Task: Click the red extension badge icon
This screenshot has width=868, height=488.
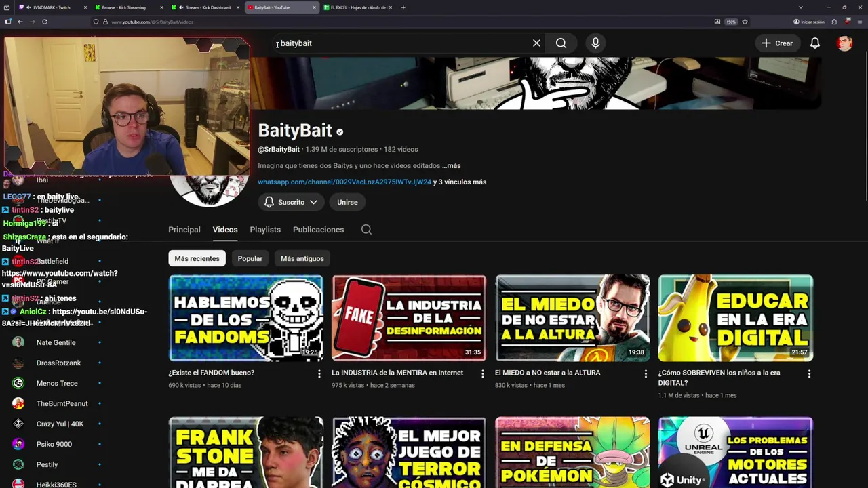Action: point(848,22)
